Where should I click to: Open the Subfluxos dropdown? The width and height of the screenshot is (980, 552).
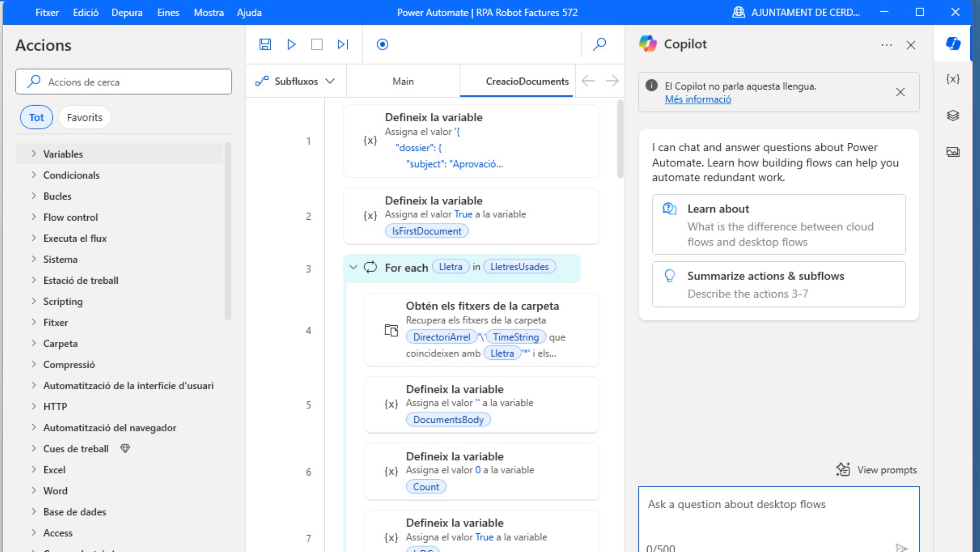(x=295, y=81)
